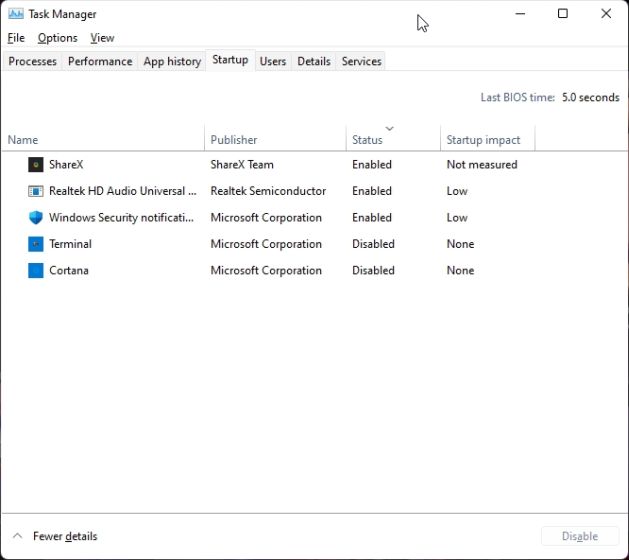Switch to the Processes tab
Image resolution: width=629 pixels, height=560 pixels.
point(32,61)
